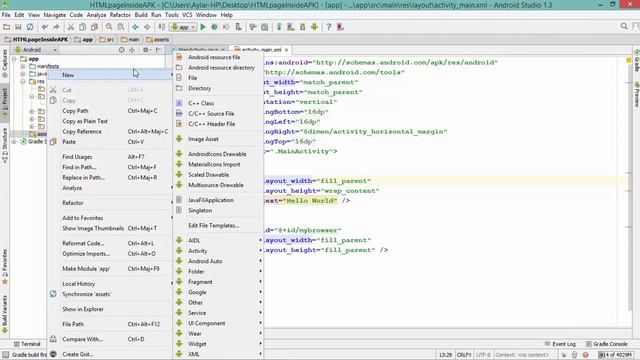
Task: Click the Hide project panel icon
Action: [158, 50]
